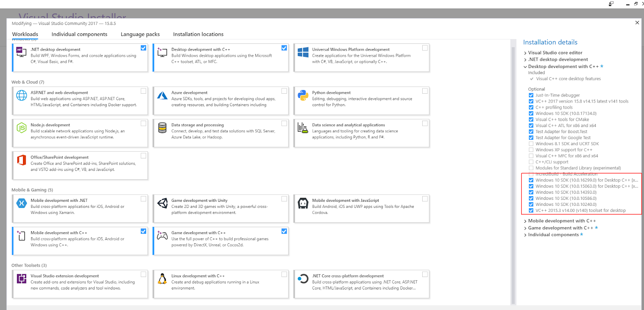Switch to the Workloads tab
Screen dimensions: 644x310
coord(25,34)
